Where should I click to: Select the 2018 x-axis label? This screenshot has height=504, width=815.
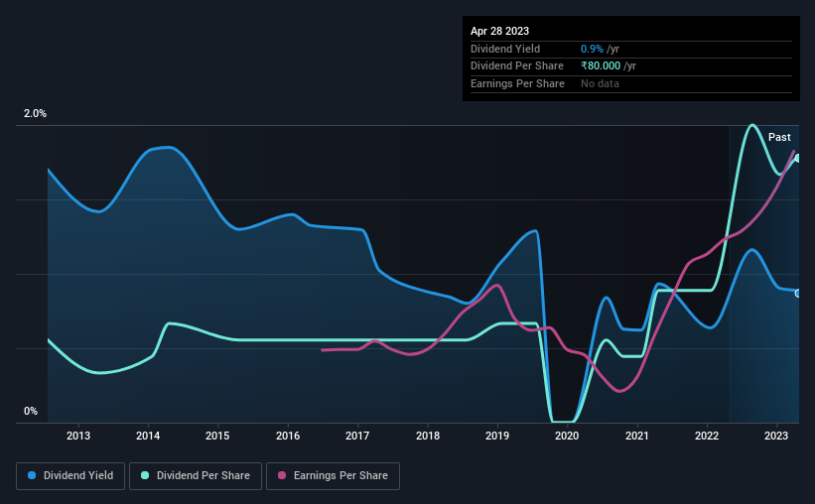428,436
